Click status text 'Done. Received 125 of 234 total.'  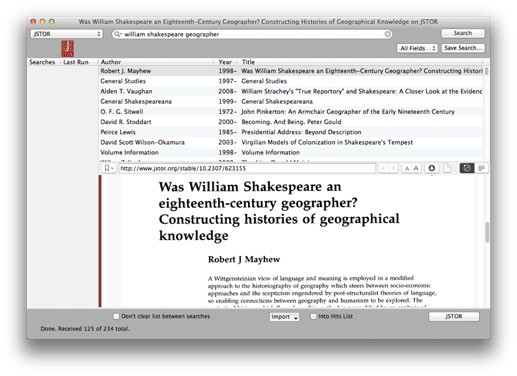click(x=85, y=329)
